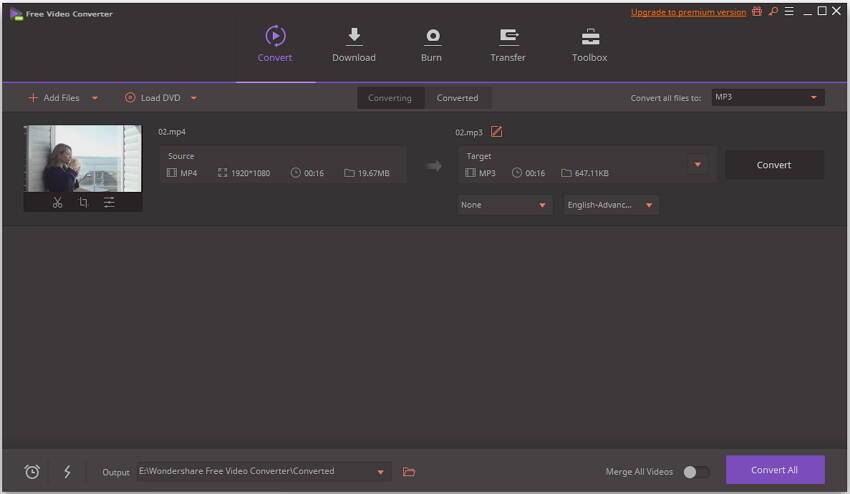The image size is (850, 494).
Task: Open the Convert tab
Action: 275,44
